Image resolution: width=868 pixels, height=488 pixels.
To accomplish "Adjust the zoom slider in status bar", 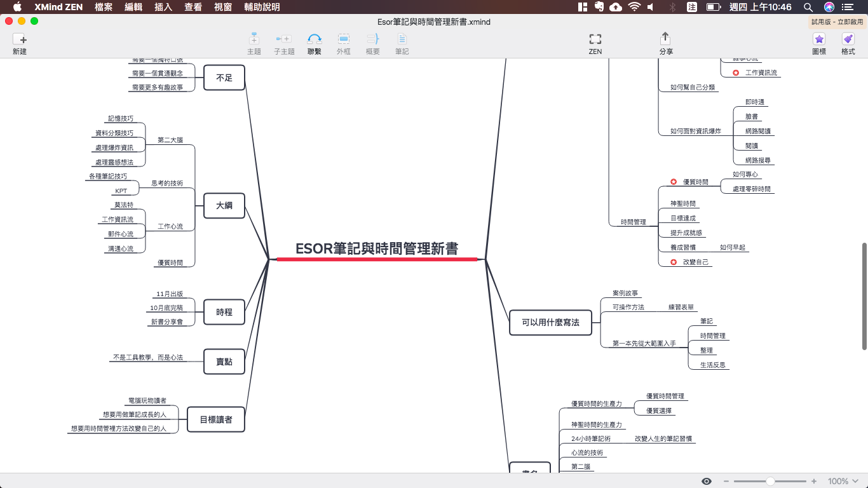I will (770, 482).
